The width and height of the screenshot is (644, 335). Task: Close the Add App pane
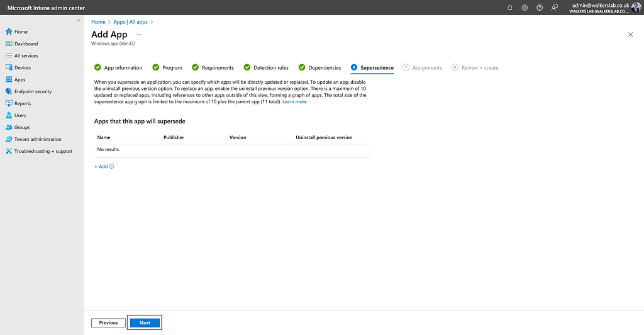click(x=630, y=35)
